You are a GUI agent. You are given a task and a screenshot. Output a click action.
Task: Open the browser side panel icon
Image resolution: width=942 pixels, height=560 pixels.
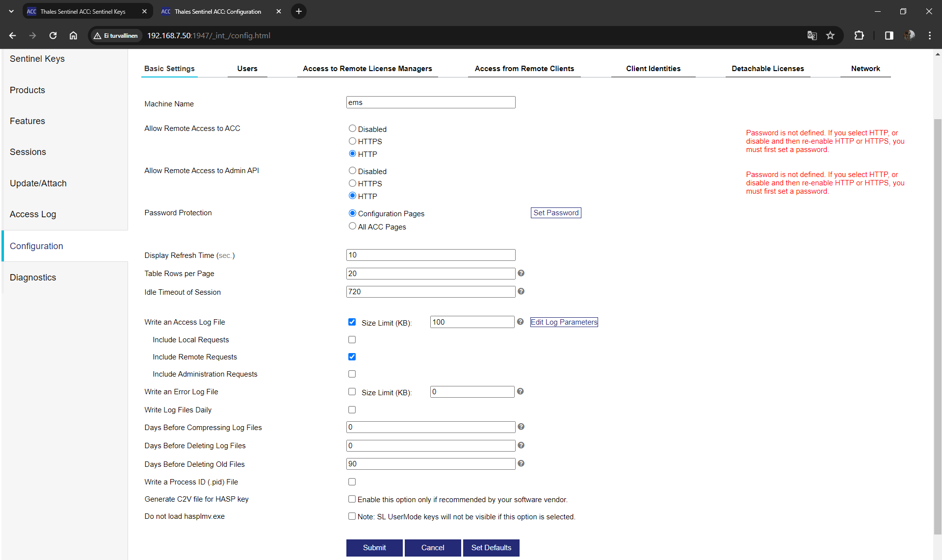889,35
